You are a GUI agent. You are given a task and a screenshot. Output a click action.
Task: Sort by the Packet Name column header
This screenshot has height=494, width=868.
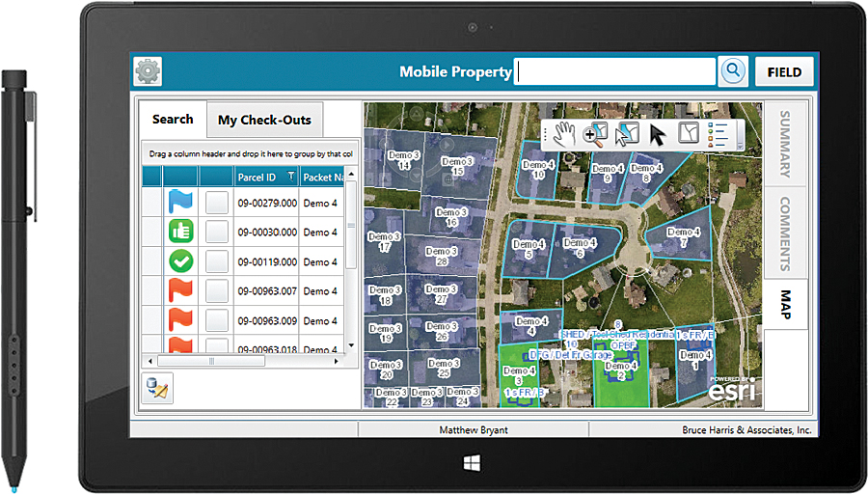[322, 177]
